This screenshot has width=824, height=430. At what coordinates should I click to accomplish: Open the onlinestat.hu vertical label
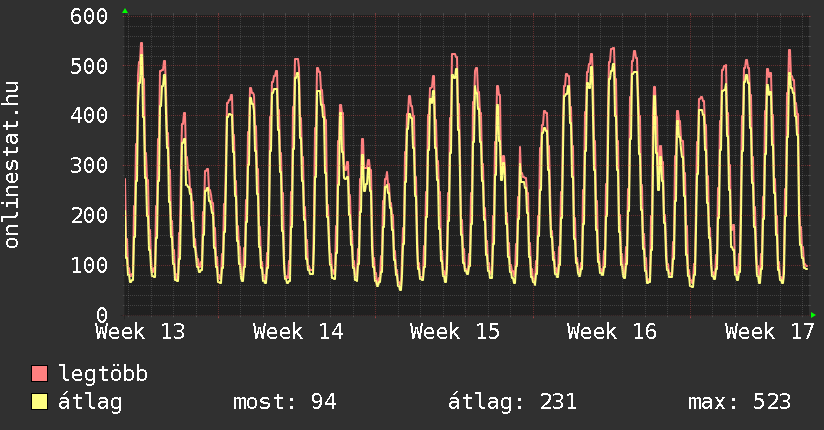click(x=13, y=166)
